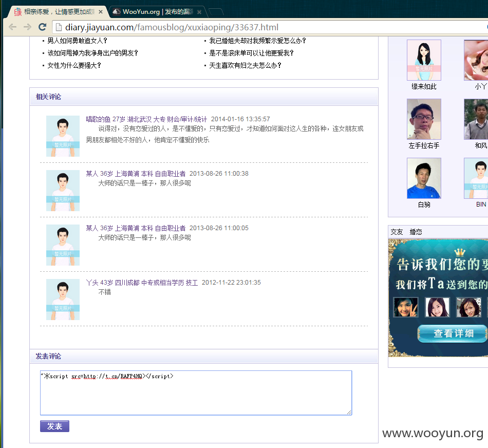Screen dimensions: 488x448
Task: Open profile link 唱歌的鱼 27岁 湖北武汉
Action: [x=146, y=119]
